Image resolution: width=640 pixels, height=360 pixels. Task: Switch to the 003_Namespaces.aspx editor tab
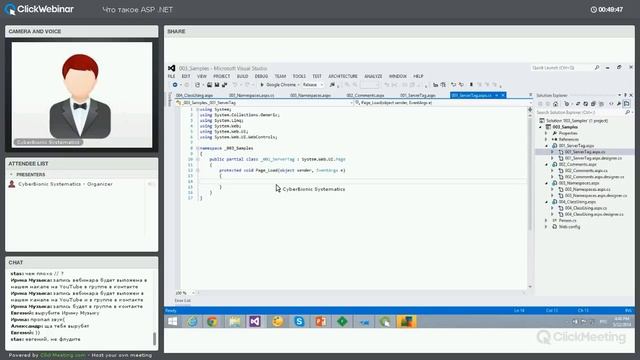pos(310,96)
